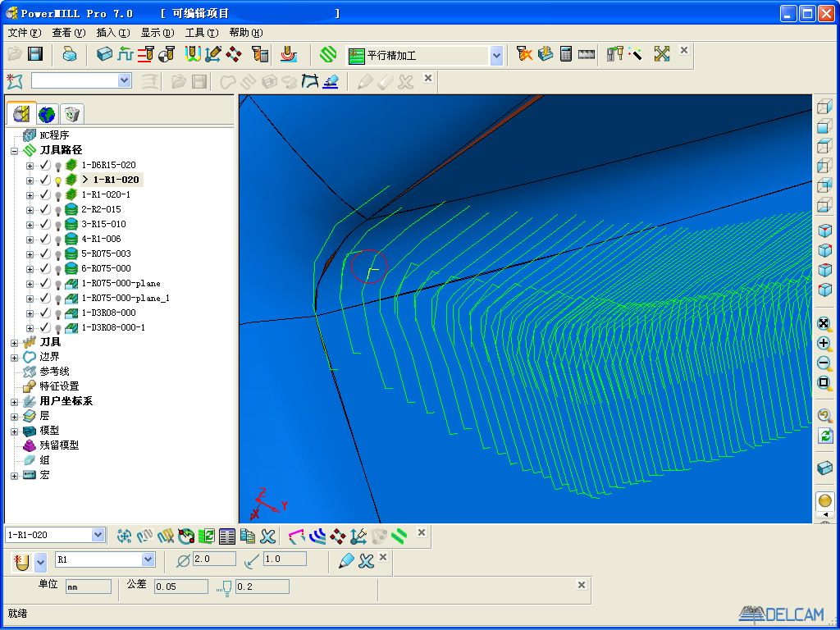The width and height of the screenshot is (840, 630).
Task: Click the Zoom out magnifier icon
Action: click(824, 363)
